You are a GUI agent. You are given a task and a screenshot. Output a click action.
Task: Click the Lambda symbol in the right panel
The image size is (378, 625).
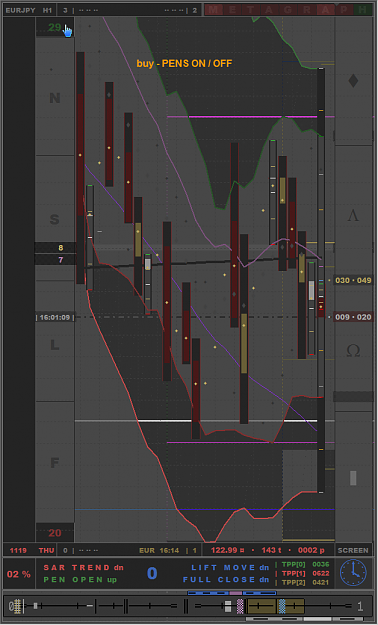(353, 216)
